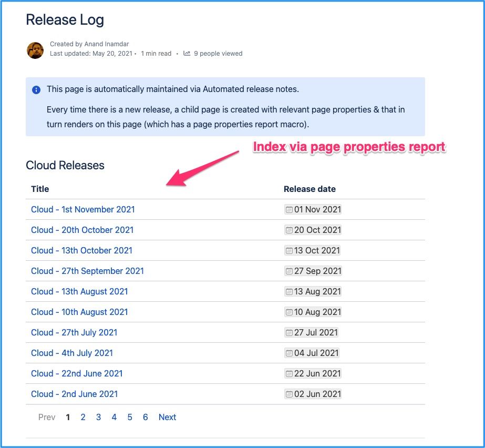The width and height of the screenshot is (485, 448).
Task: Click the calendar icon beside 27 Jul 2021
Action: click(x=289, y=332)
